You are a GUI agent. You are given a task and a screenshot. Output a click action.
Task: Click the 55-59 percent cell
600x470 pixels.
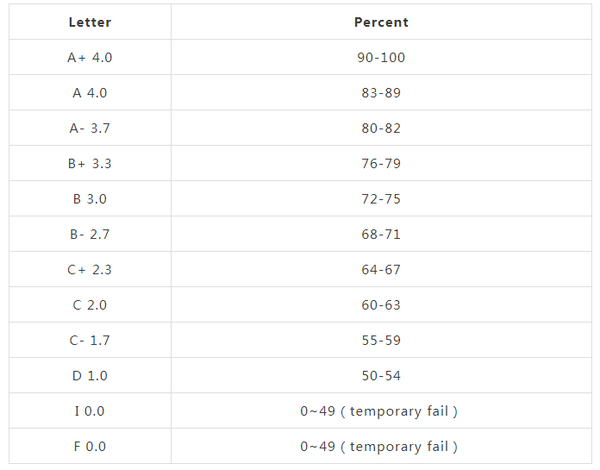[x=381, y=341]
